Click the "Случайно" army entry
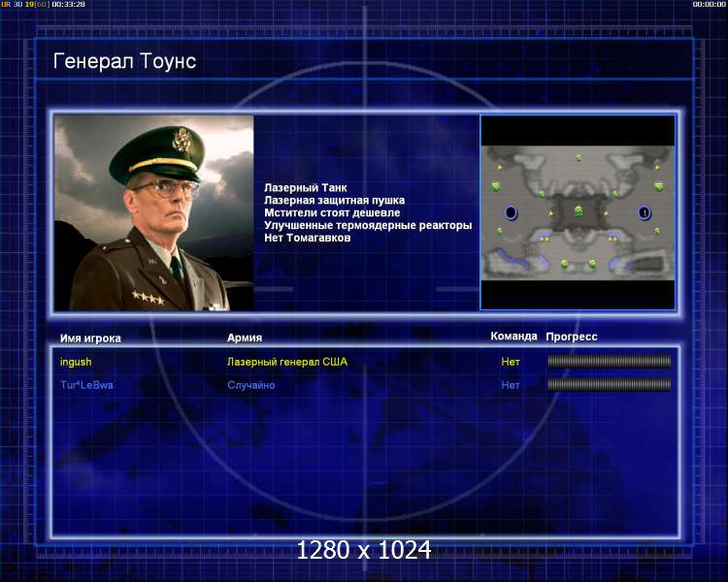 coord(251,385)
